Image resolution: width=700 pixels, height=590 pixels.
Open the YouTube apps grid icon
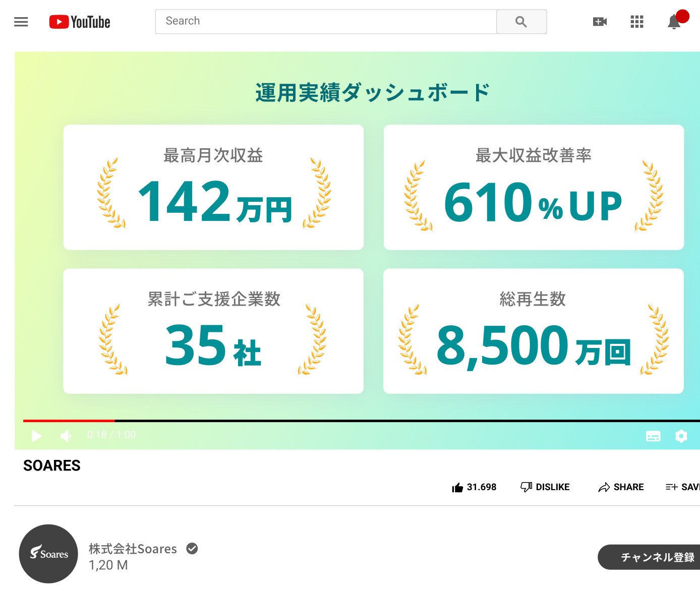point(636,22)
